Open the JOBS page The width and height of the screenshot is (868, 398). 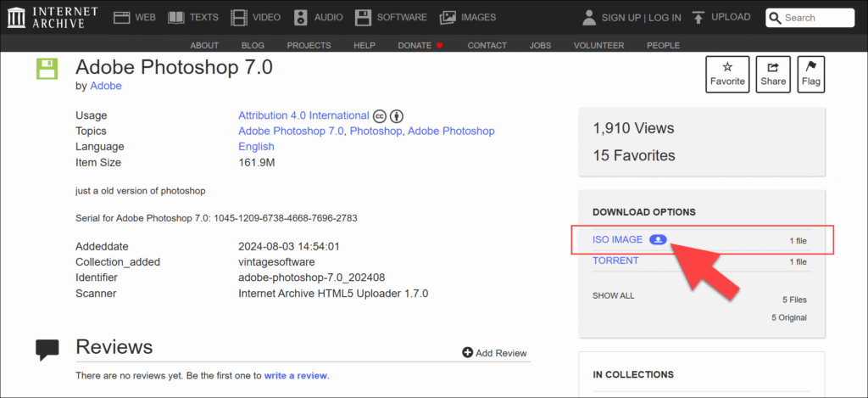click(x=540, y=46)
